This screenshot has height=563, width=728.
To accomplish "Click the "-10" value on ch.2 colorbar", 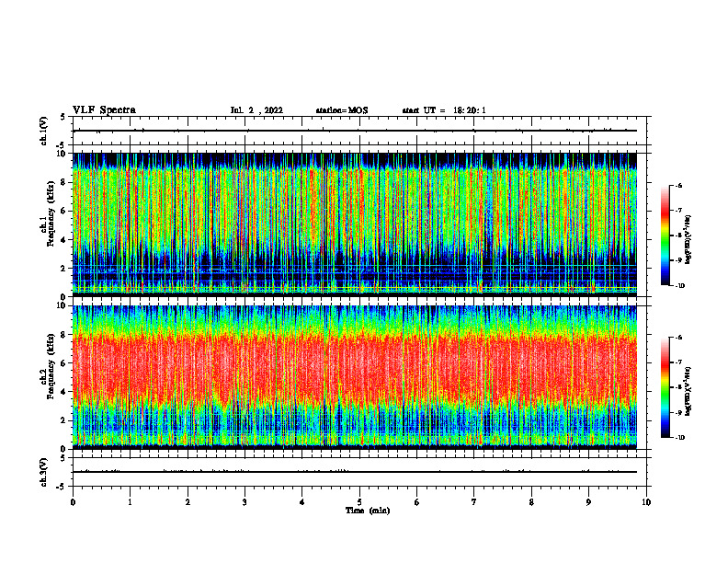I will [680, 438].
